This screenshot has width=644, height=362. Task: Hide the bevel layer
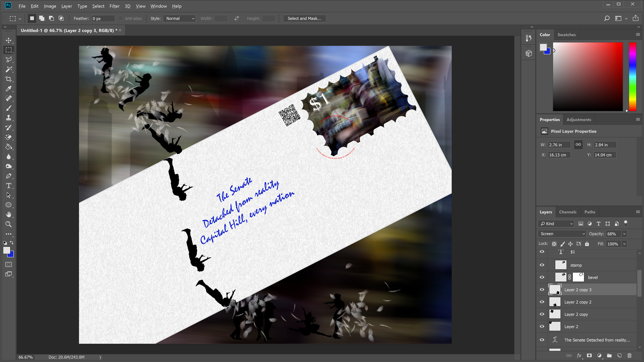click(542, 277)
